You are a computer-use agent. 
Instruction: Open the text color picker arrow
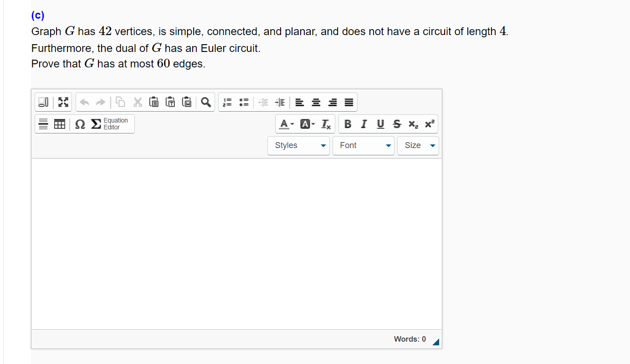[x=292, y=124]
